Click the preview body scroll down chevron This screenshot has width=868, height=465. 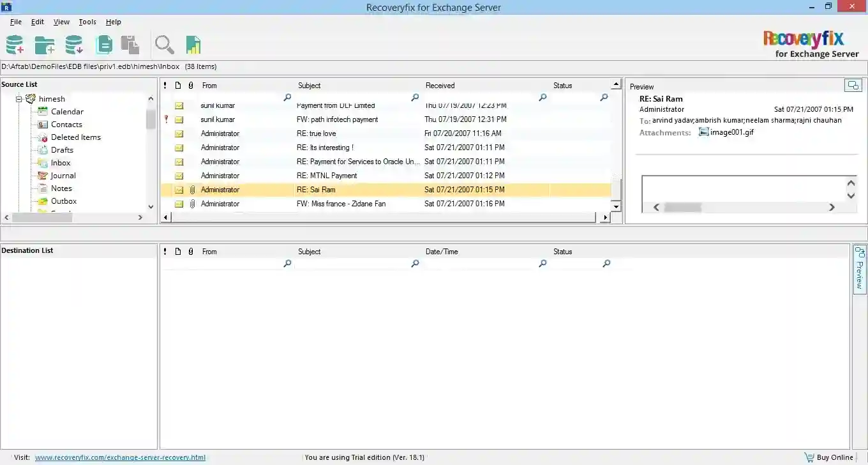(x=851, y=195)
